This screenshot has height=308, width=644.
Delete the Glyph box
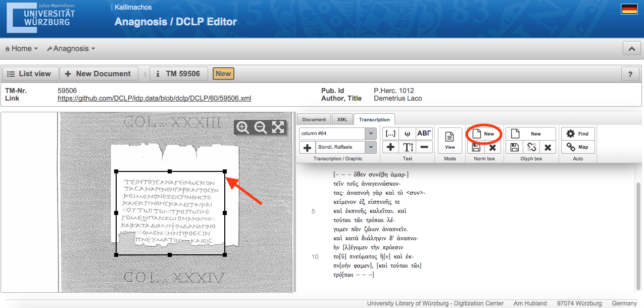548,148
